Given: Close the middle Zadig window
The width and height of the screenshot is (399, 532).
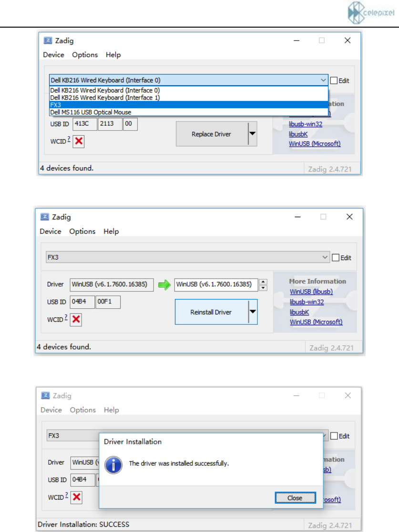Looking at the screenshot, I should coord(349,217).
